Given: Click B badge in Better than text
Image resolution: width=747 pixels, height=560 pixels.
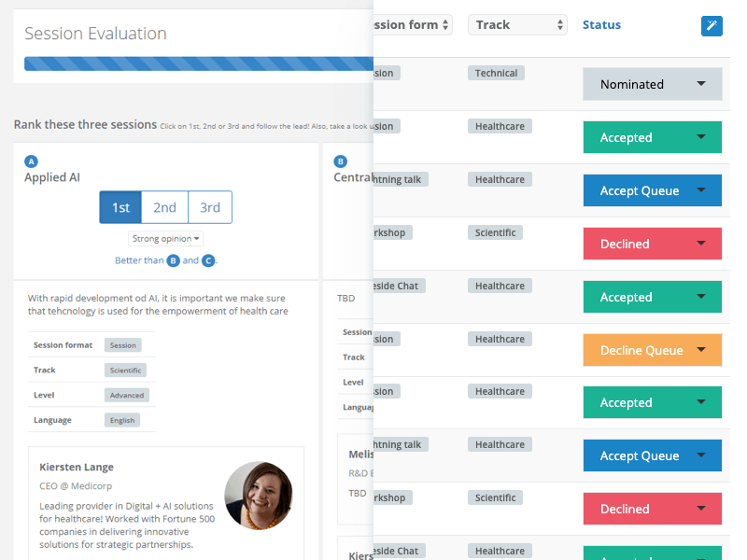Looking at the screenshot, I should coord(174,260).
